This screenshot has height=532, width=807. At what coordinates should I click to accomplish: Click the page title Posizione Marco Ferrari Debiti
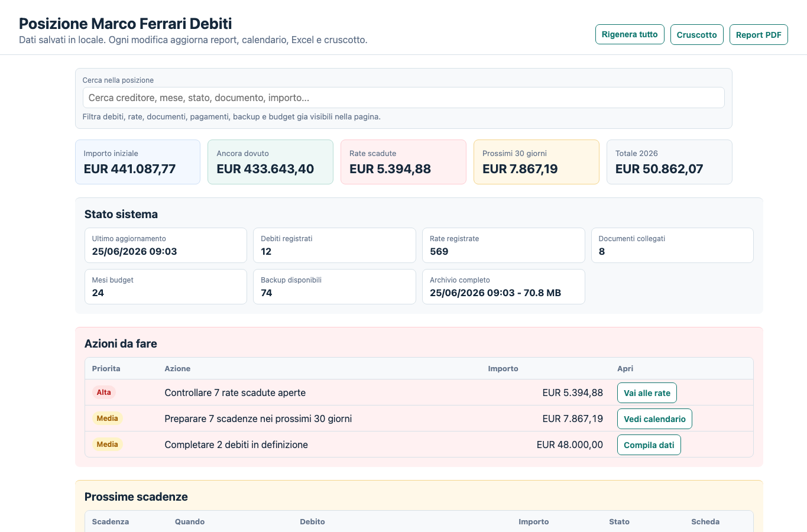point(125,24)
